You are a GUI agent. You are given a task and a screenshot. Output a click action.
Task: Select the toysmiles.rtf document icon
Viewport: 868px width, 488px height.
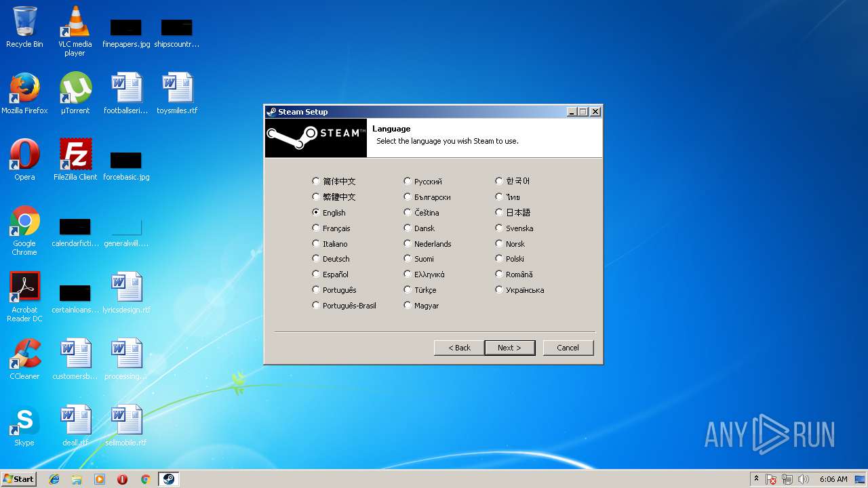tap(177, 94)
